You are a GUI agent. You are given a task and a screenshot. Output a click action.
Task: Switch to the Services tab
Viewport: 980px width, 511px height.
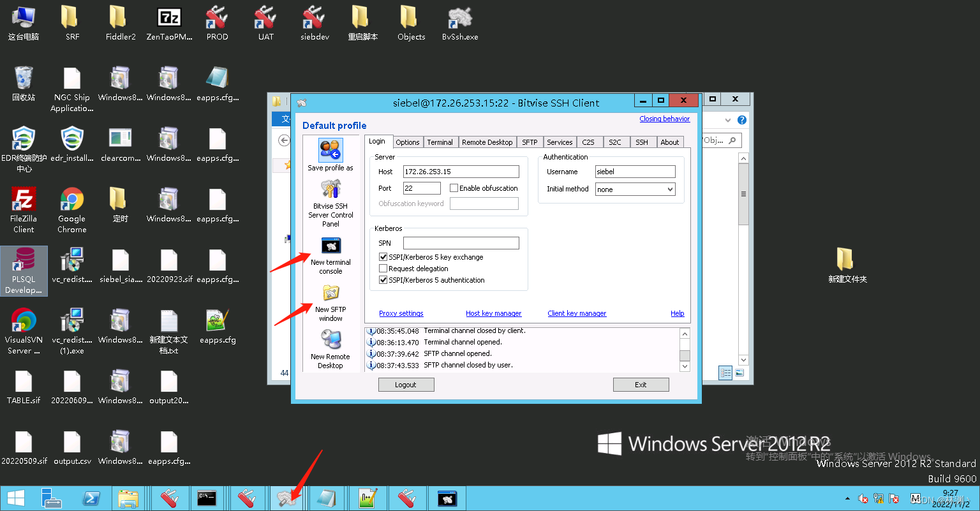click(560, 142)
